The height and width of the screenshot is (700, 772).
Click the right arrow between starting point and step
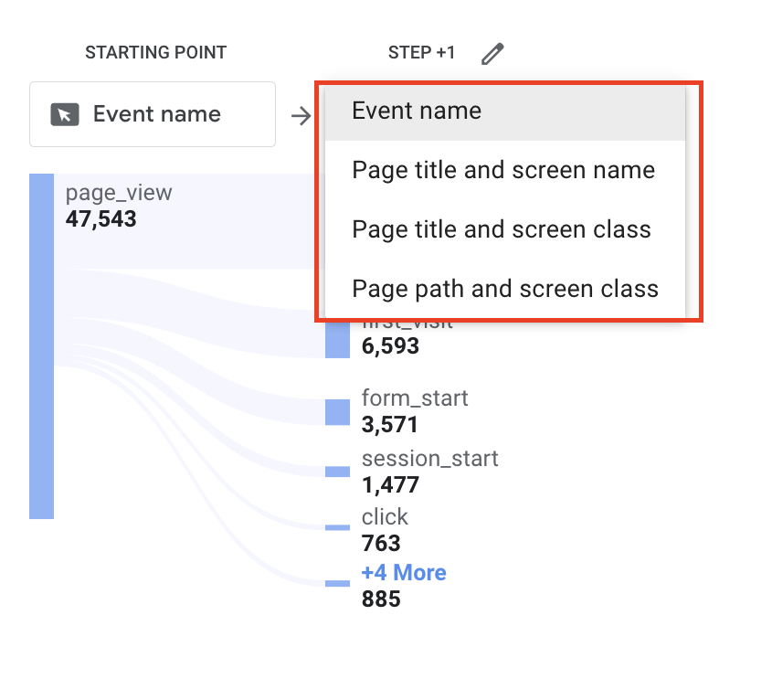pos(301,115)
